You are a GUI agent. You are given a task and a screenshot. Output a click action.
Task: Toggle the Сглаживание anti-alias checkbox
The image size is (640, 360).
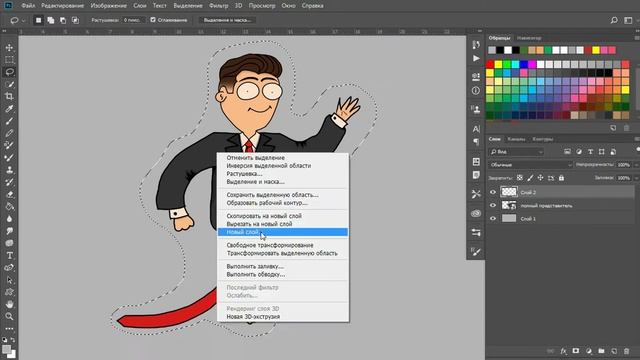click(153, 20)
